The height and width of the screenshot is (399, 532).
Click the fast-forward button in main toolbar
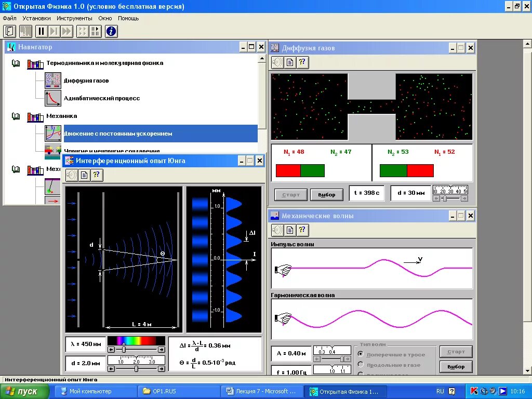click(x=66, y=31)
